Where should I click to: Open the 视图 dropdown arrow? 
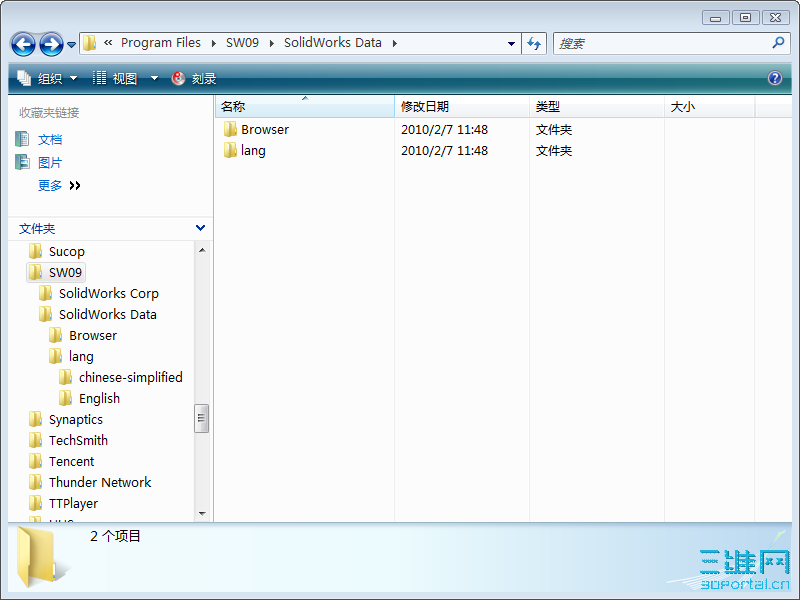pyautogui.click(x=154, y=79)
